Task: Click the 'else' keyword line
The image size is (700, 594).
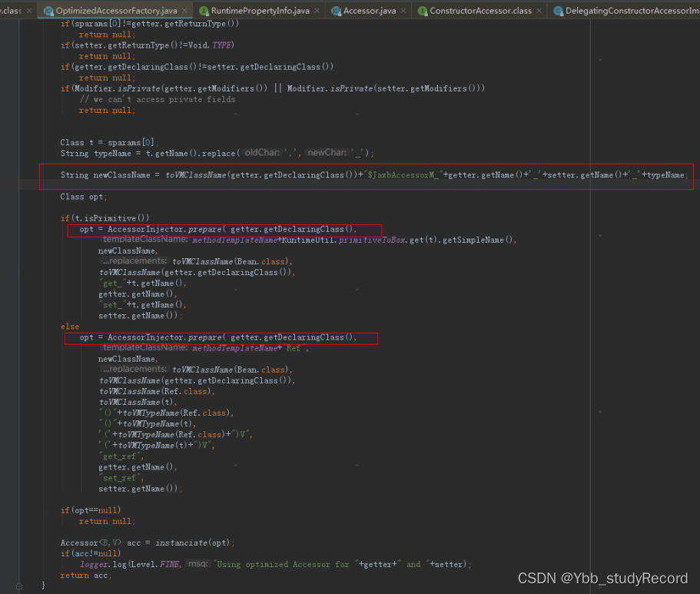Action: pyautogui.click(x=70, y=327)
